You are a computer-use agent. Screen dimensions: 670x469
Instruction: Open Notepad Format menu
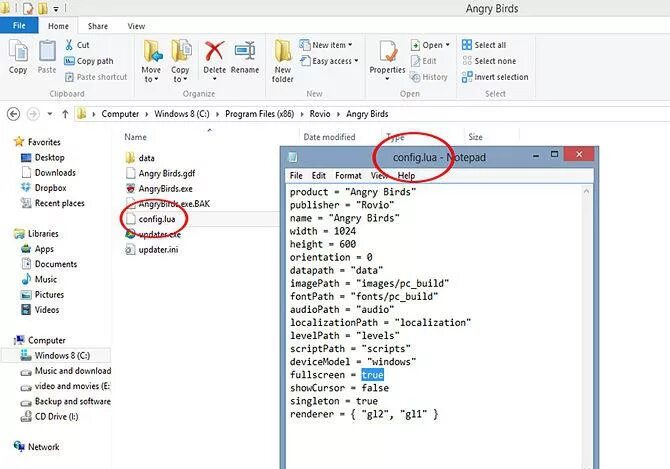point(348,176)
